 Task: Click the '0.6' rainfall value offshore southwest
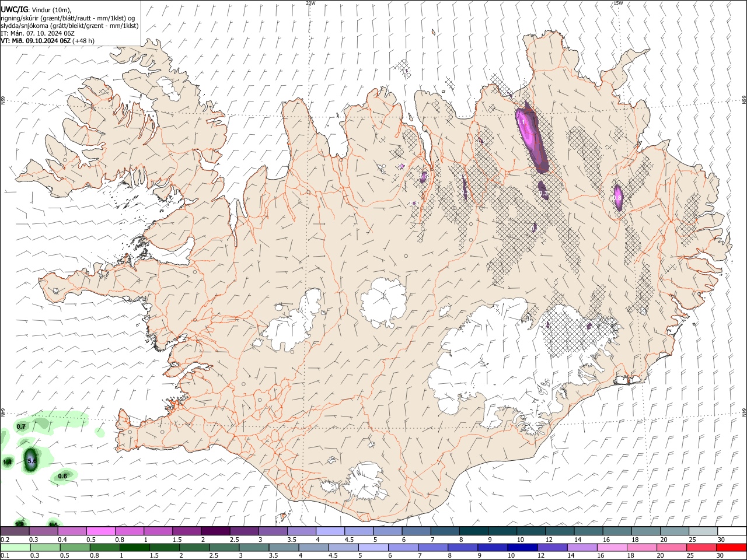[62, 476]
